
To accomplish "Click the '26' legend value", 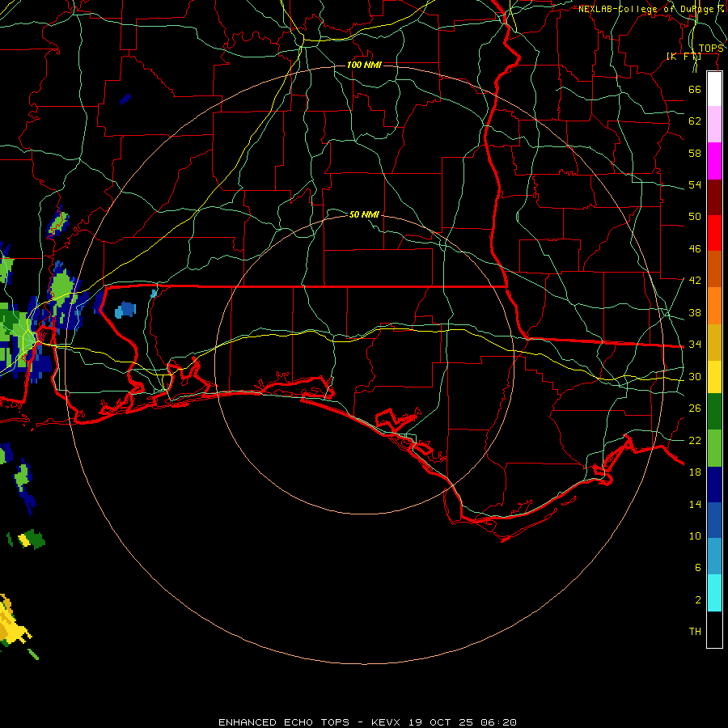I will [695, 408].
